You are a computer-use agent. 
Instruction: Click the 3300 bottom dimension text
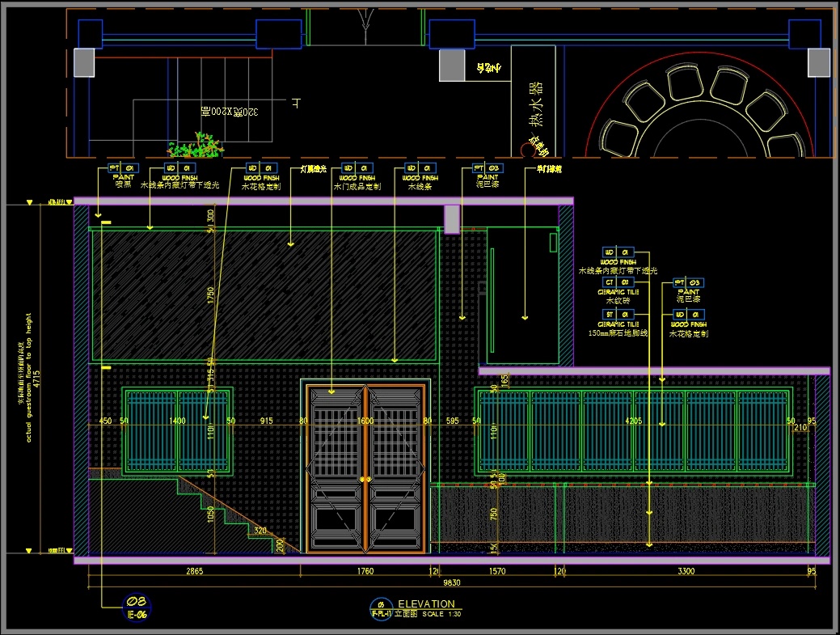[686, 572]
